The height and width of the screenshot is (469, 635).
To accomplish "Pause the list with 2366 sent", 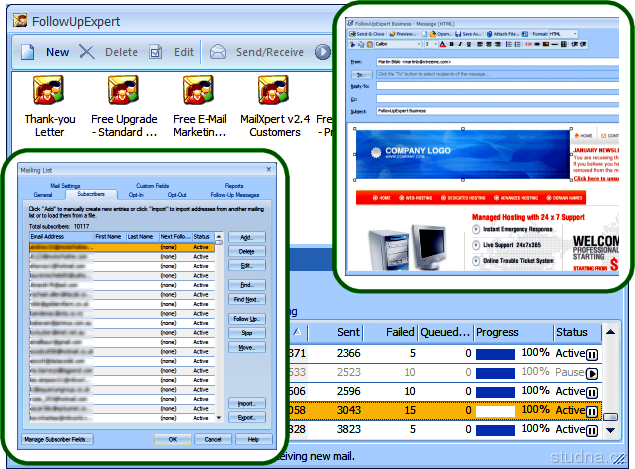I will pos(592,355).
